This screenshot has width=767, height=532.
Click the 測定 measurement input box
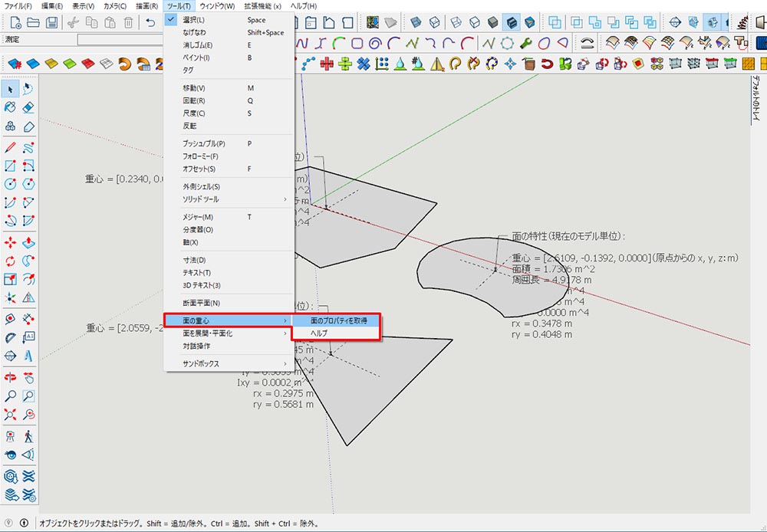pos(121,40)
